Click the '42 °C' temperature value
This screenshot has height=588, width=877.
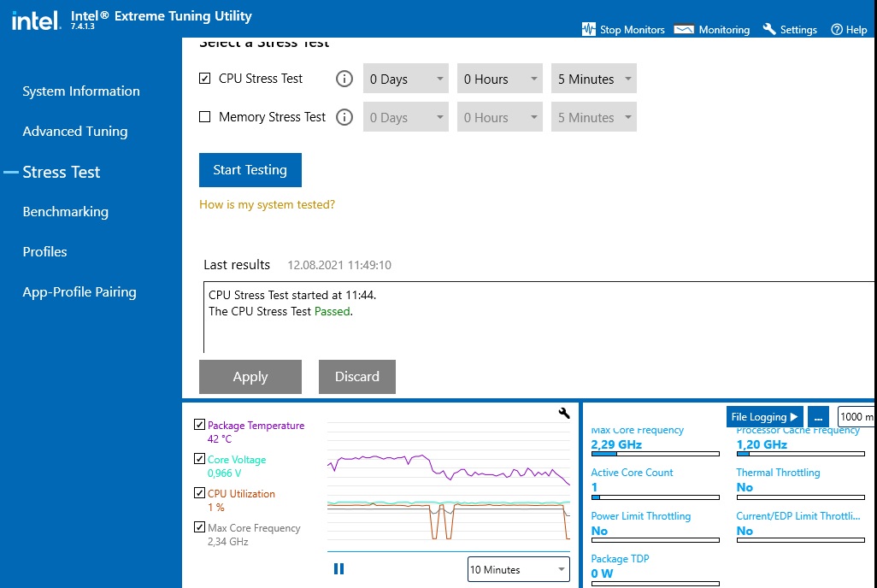[219, 439]
